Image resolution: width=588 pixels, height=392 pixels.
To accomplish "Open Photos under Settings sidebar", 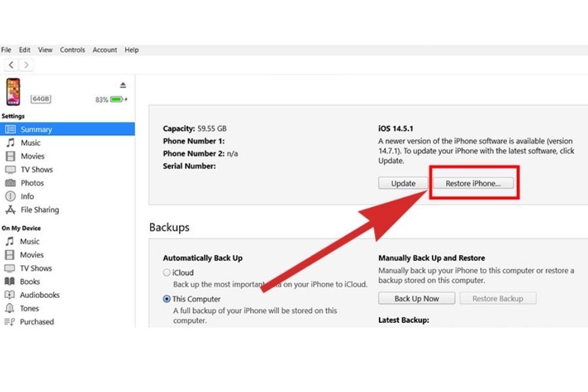I will (x=32, y=183).
